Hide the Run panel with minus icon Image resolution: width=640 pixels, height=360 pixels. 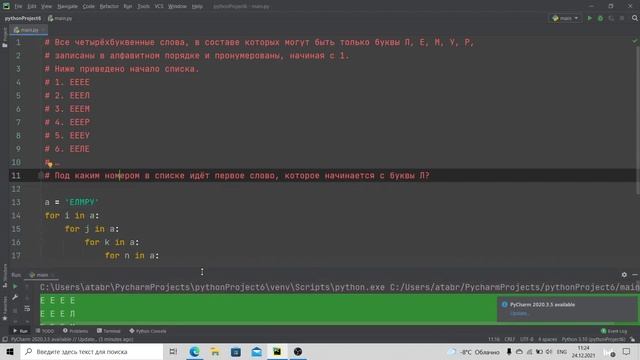tap(635, 275)
